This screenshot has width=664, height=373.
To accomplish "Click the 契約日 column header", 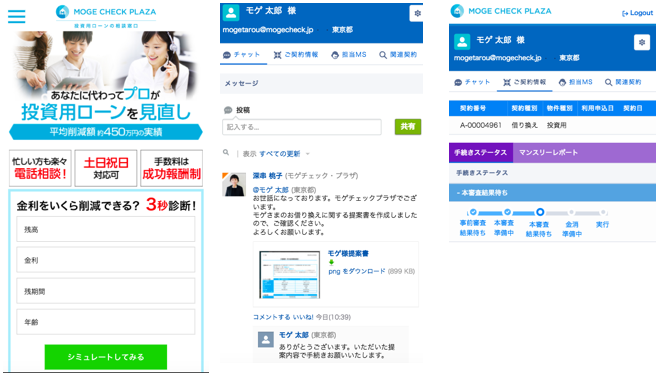I will 633,108.
